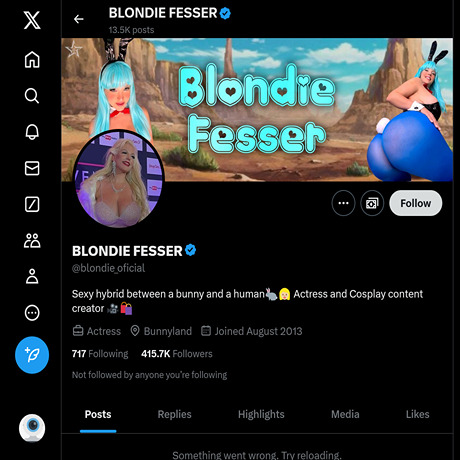Open Communities people icon
The height and width of the screenshot is (460, 460).
tap(32, 240)
